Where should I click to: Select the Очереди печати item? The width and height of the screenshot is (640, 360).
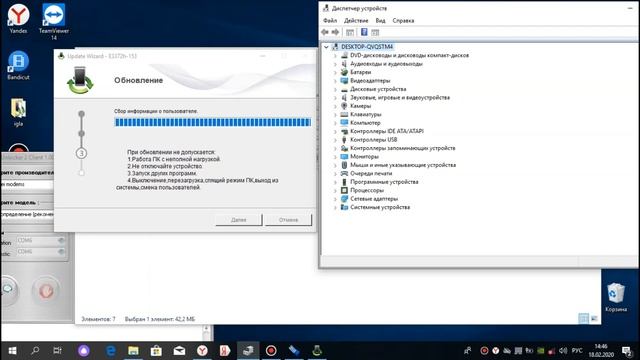[x=371, y=173]
